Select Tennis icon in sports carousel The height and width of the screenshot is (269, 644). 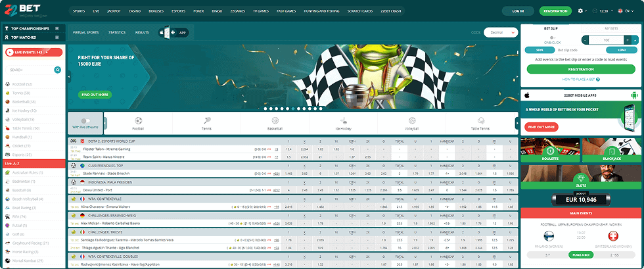click(x=206, y=120)
